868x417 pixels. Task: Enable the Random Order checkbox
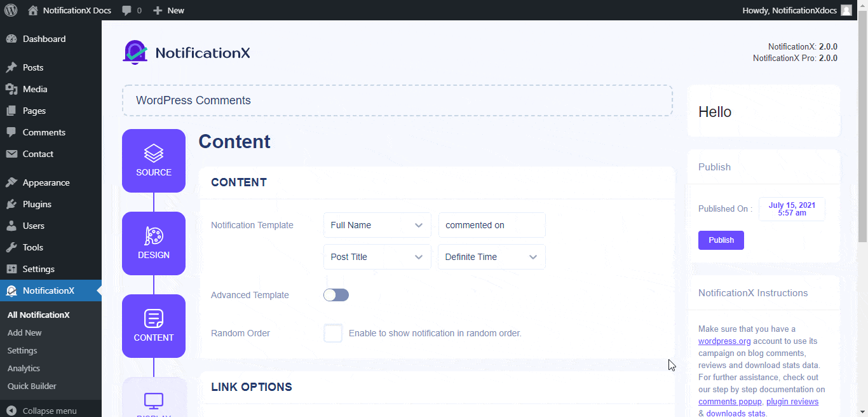click(x=333, y=333)
